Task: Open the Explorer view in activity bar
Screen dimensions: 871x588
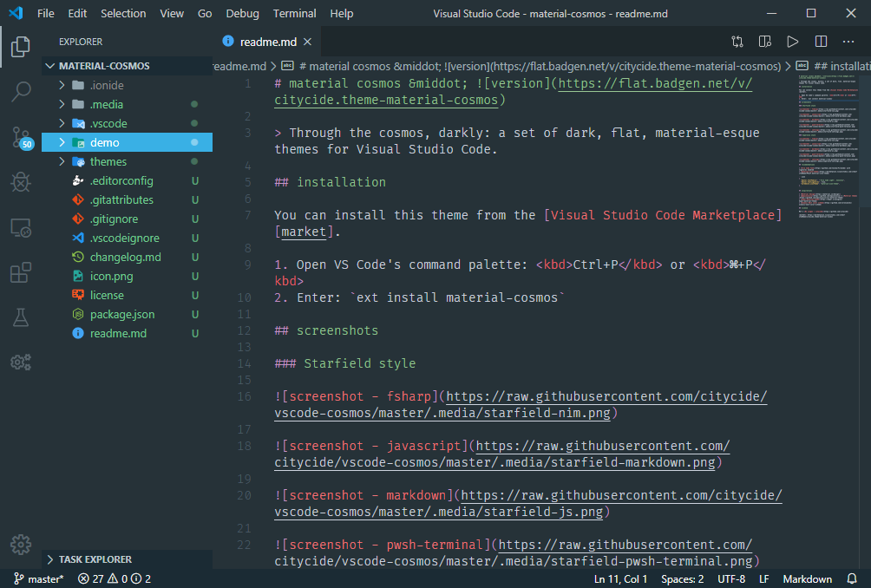Action: [21, 47]
